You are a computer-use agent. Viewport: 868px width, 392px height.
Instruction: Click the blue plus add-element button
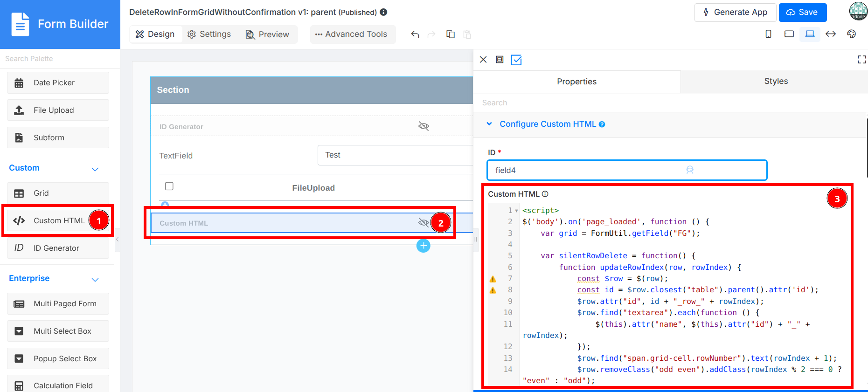point(423,246)
